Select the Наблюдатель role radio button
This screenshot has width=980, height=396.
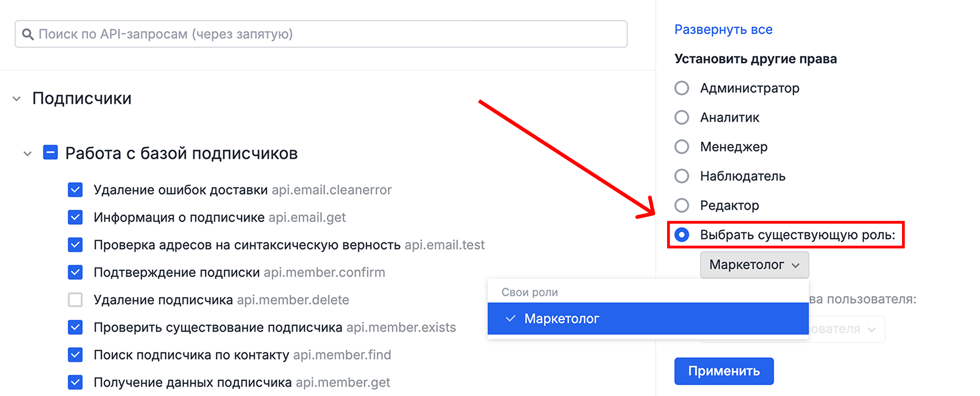682,176
